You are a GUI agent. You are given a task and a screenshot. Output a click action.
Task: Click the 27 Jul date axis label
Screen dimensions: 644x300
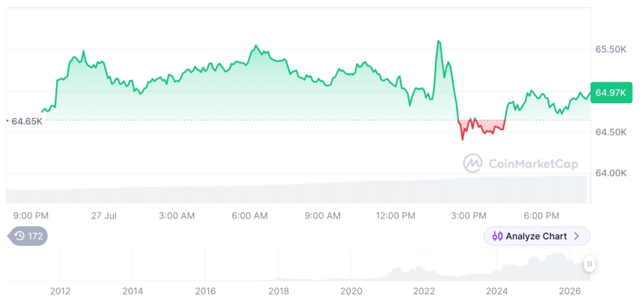(104, 215)
